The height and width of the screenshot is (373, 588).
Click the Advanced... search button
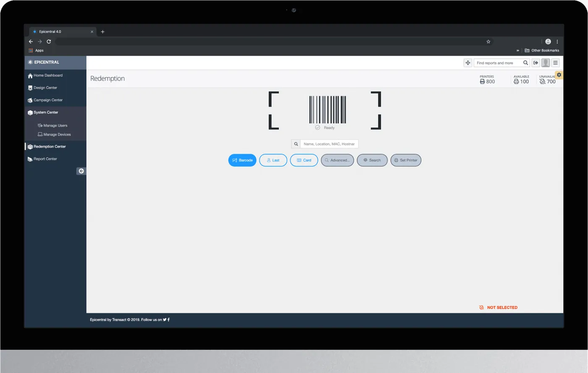[x=337, y=160]
